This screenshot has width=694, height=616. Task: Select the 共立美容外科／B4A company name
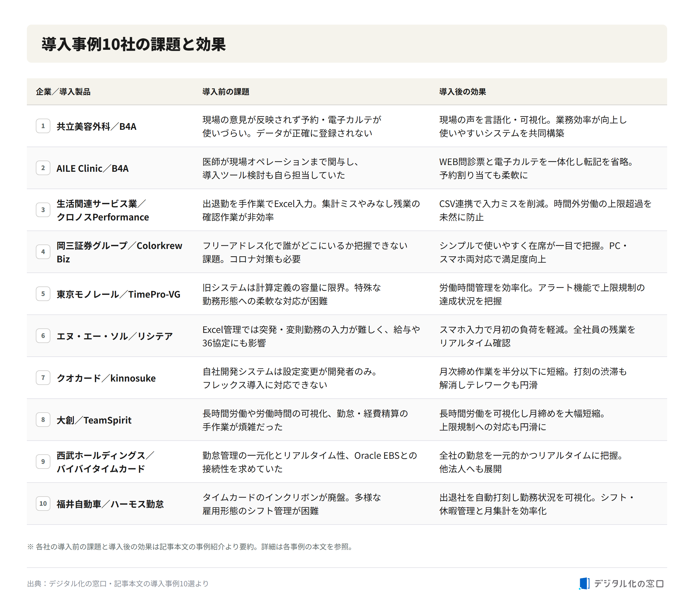click(x=97, y=126)
